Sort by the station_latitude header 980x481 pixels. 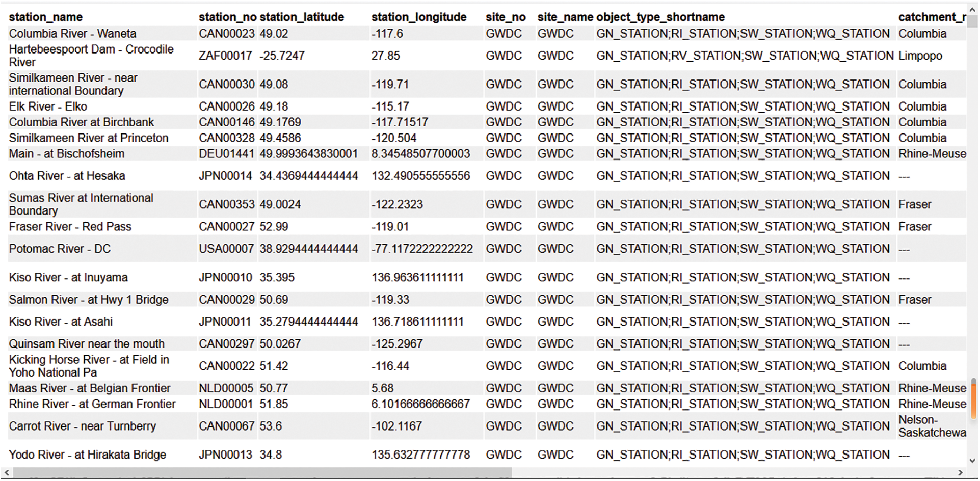[302, 17]
